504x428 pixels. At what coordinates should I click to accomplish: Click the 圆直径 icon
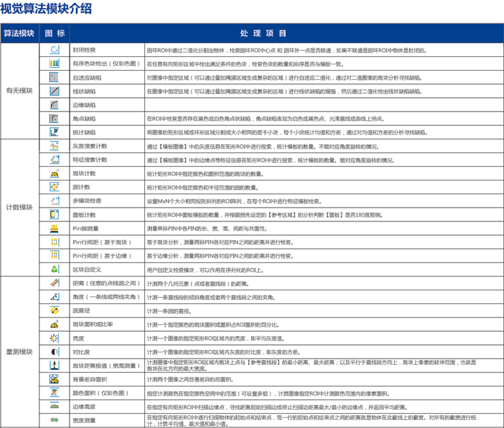pyautogui.click(x=55, y=311)
